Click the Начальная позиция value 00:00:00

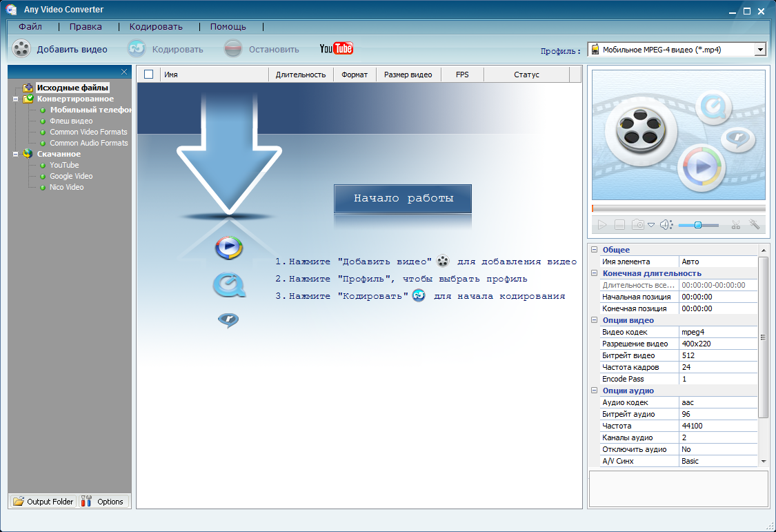click(x=718, y=297)
